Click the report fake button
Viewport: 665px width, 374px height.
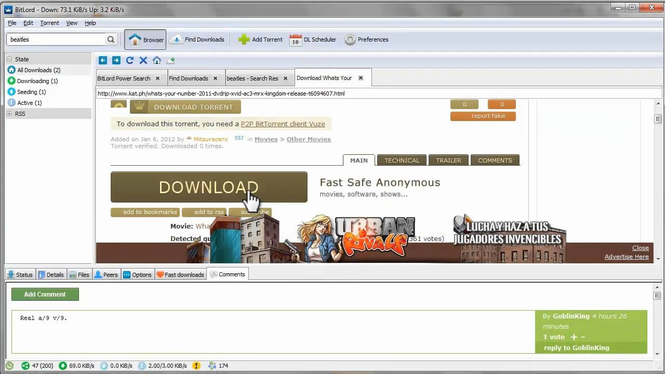483,116
